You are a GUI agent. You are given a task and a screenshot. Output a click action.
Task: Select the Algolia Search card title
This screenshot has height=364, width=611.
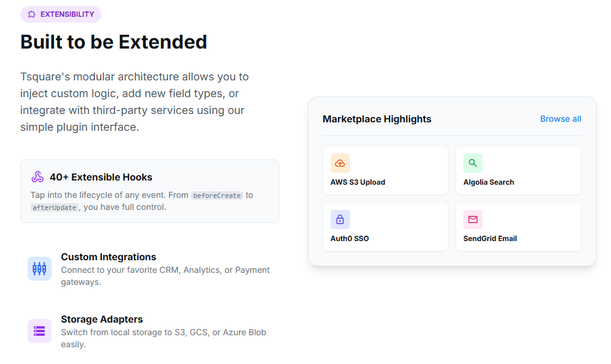point(489,182)
